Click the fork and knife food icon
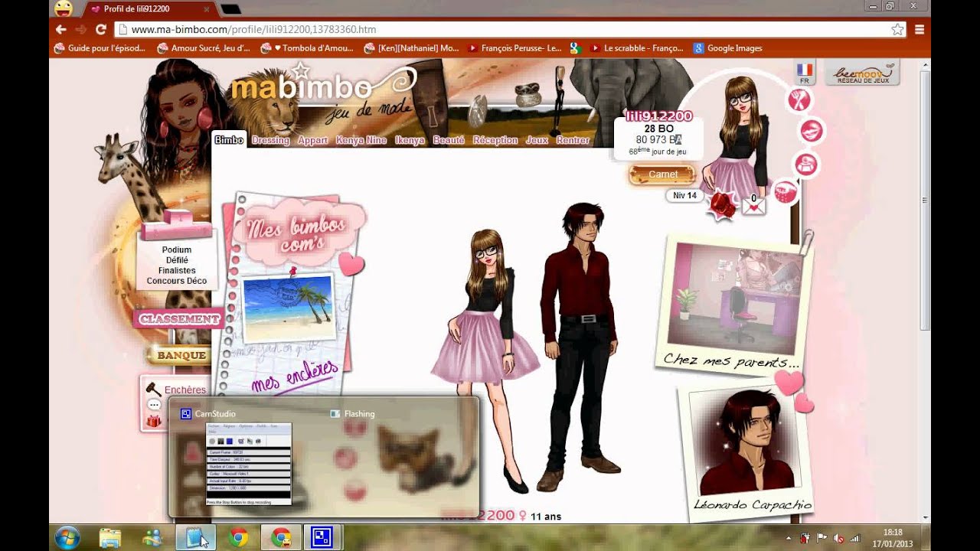Screen dimensions: 980x551 click(799, 99)
